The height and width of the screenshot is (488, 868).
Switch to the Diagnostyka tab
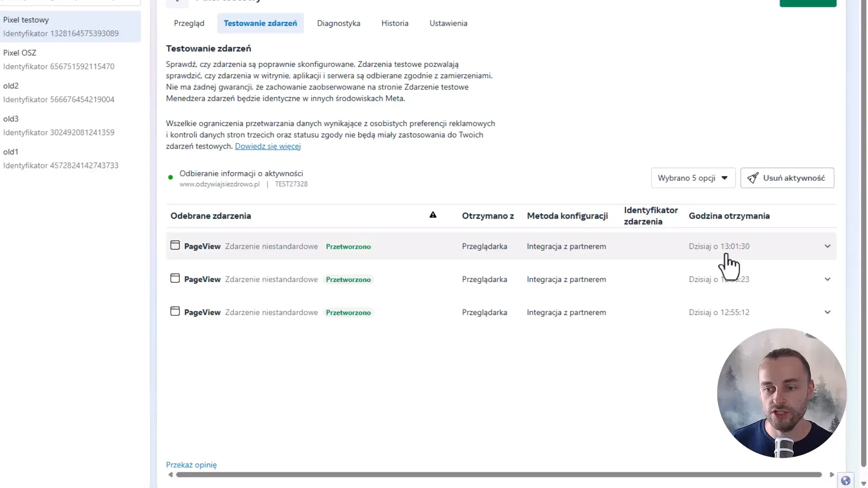point(339,23)
